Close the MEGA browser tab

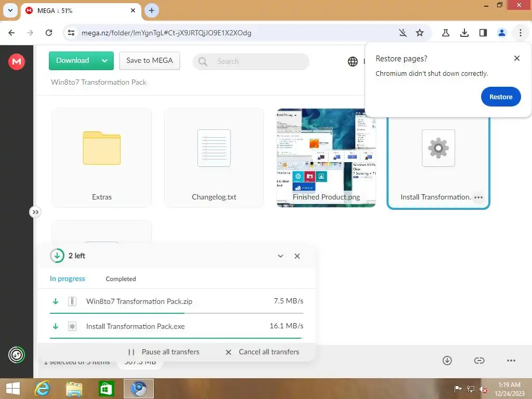tap(133, 10)
